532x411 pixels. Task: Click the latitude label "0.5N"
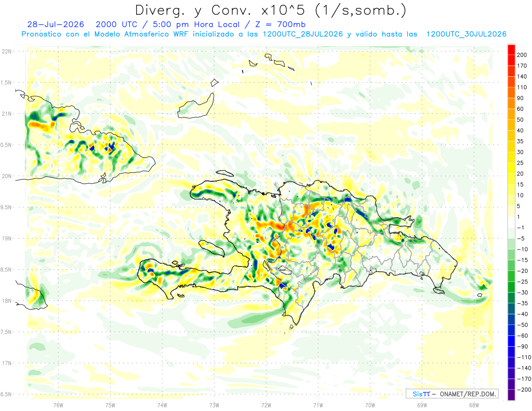(x=7, y=145)
